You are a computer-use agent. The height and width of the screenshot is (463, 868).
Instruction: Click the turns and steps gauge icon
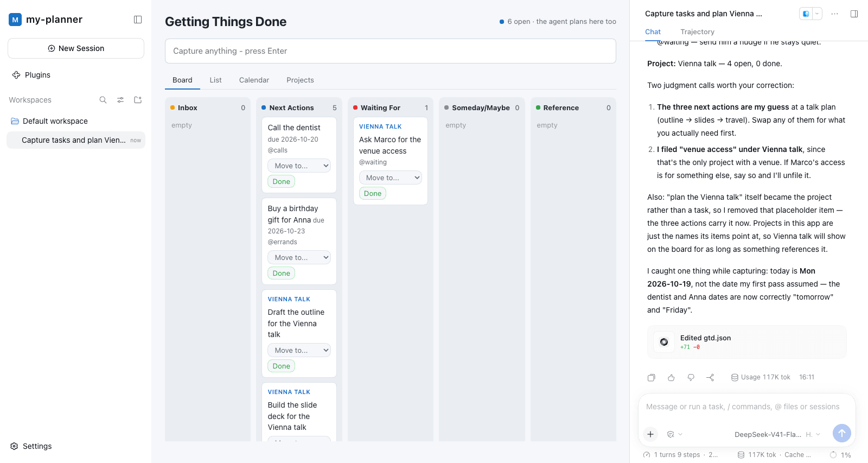tap(647, 455)
